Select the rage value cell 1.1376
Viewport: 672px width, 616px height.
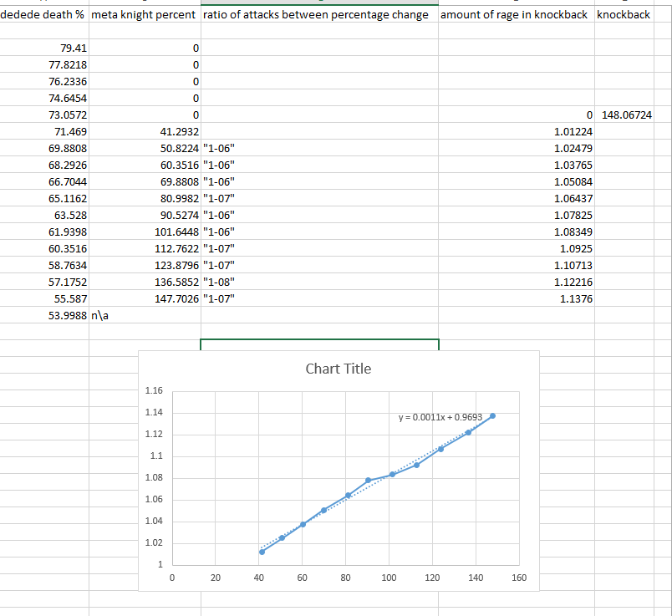[x=576, y=298]
